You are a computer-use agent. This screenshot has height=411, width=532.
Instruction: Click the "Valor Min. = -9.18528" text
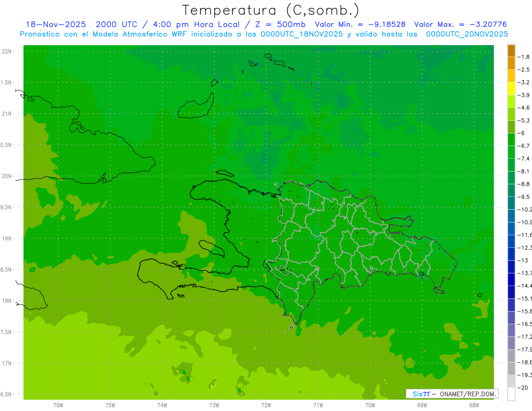pos(360,24)
